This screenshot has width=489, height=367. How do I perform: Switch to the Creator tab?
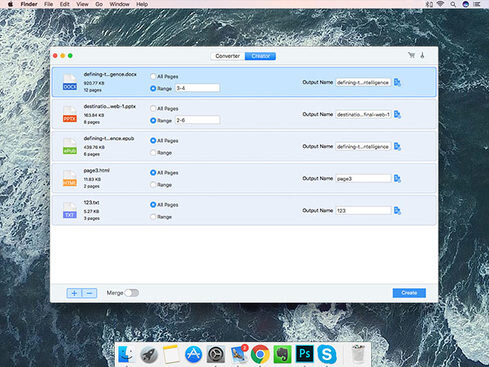(x=260, y=56)
